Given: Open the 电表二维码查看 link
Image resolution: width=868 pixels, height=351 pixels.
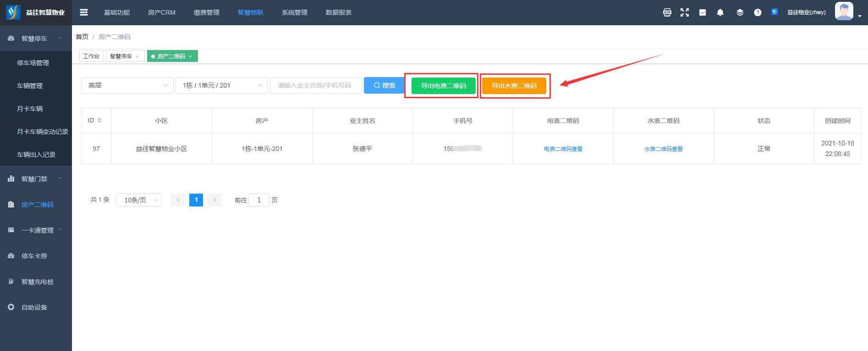Looking at the screenshot, I should click(x=563, y=149).
